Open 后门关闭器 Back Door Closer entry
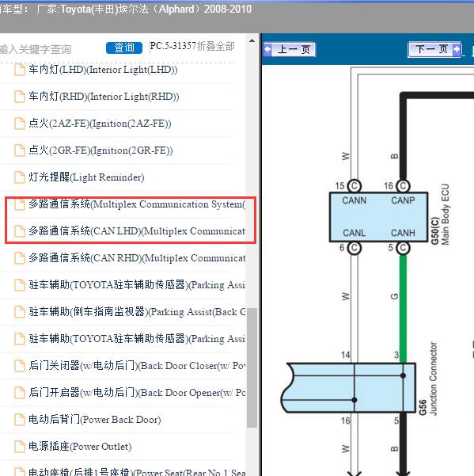This screenshot has width=474, height=476. (x=137, y=365)
